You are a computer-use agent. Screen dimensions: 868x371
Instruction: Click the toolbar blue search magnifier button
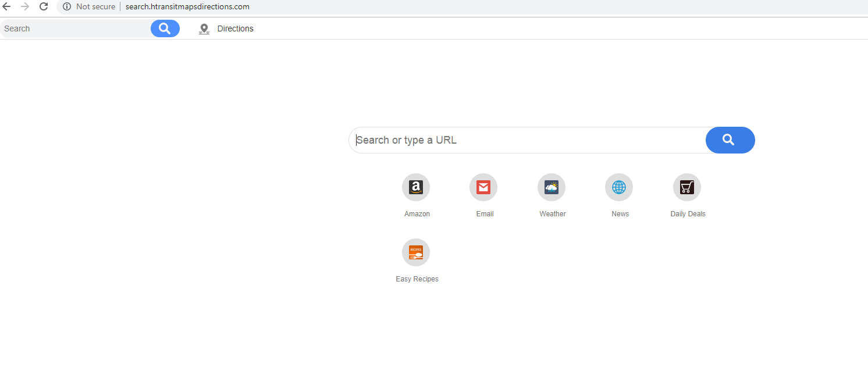coord(165,28)
